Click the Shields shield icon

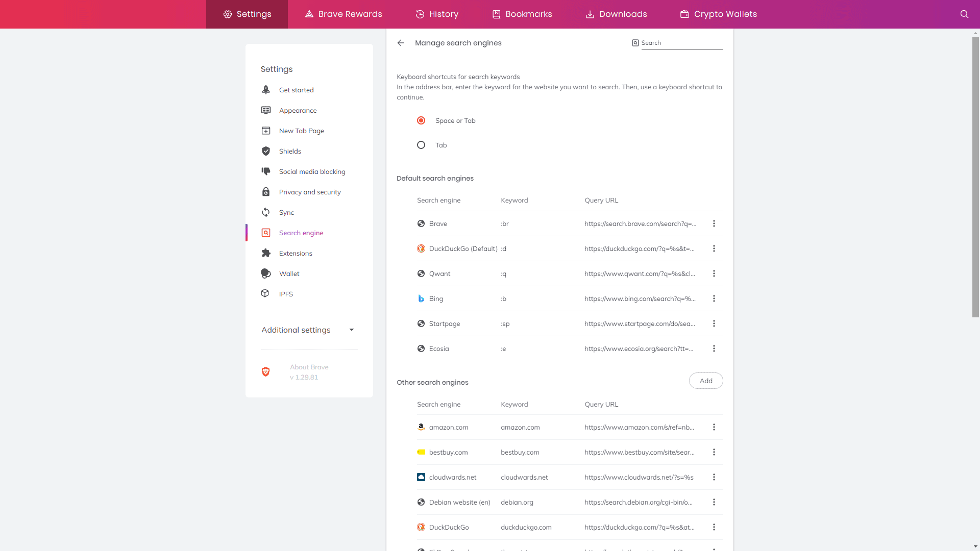[x=266, y=151]
